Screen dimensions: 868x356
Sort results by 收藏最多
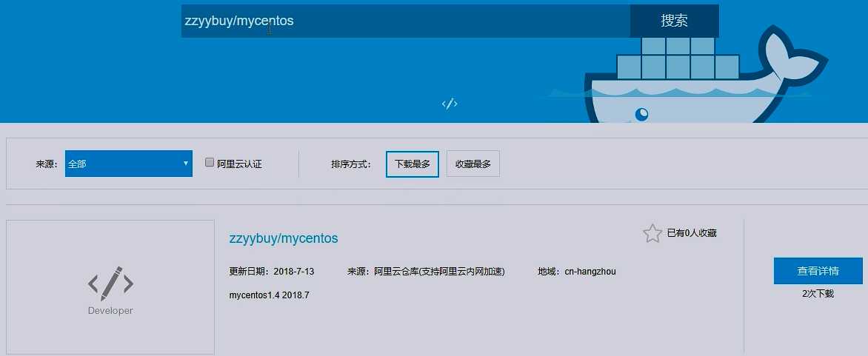click(x=473, y=164)
